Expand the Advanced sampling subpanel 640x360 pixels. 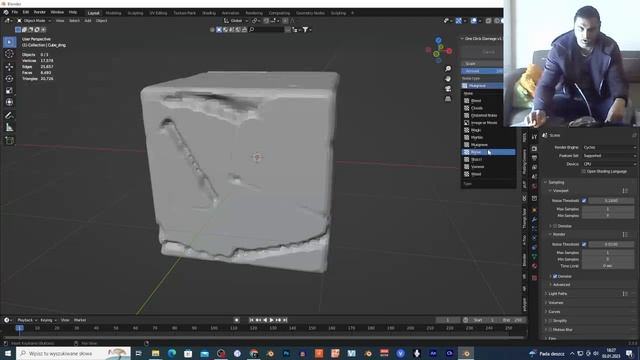(x=561, y=285)
